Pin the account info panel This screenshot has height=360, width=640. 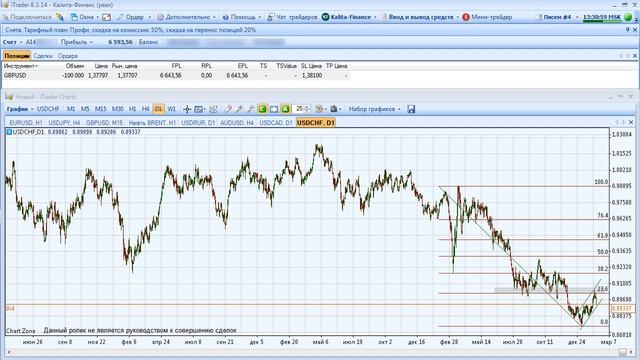coord(627,30)
